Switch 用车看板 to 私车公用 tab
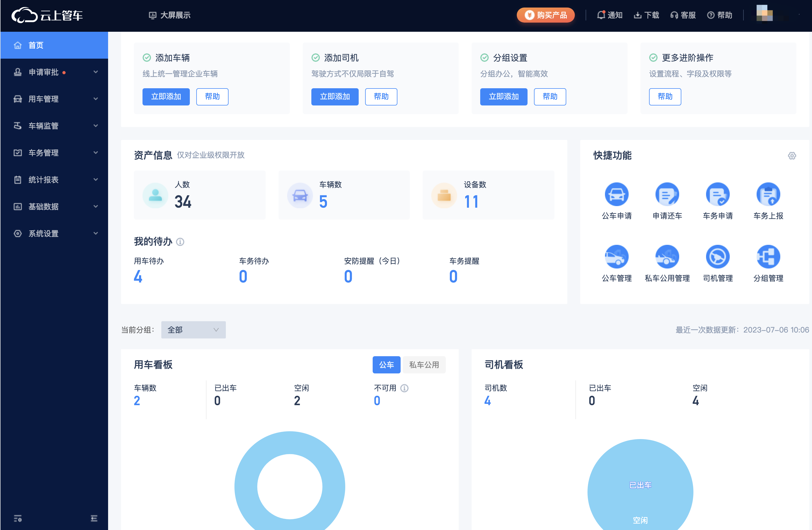Viewport: 812px width, 530px height. tap(424, 365)
